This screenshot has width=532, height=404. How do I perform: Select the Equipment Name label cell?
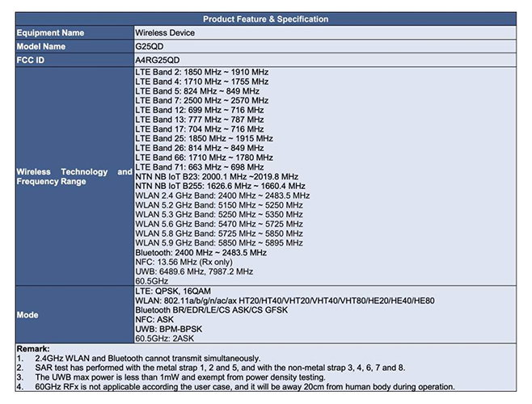coord(75,33)
